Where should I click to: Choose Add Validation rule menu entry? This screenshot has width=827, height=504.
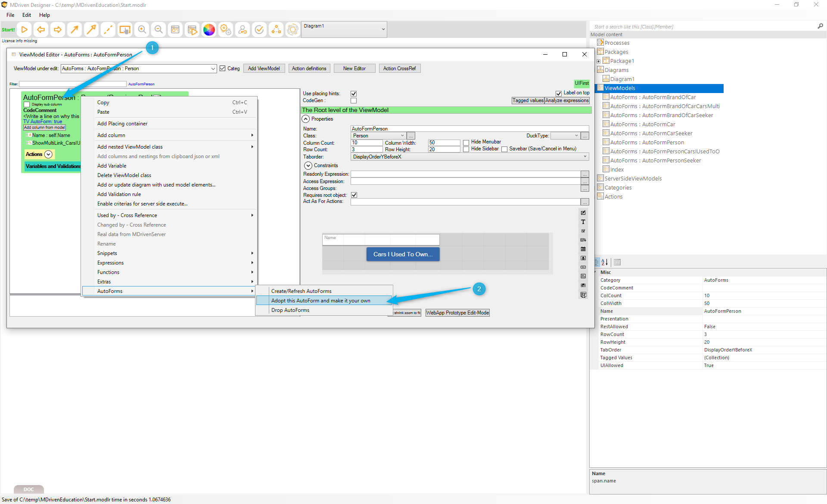pyautogui.click(x=119, y=194)
